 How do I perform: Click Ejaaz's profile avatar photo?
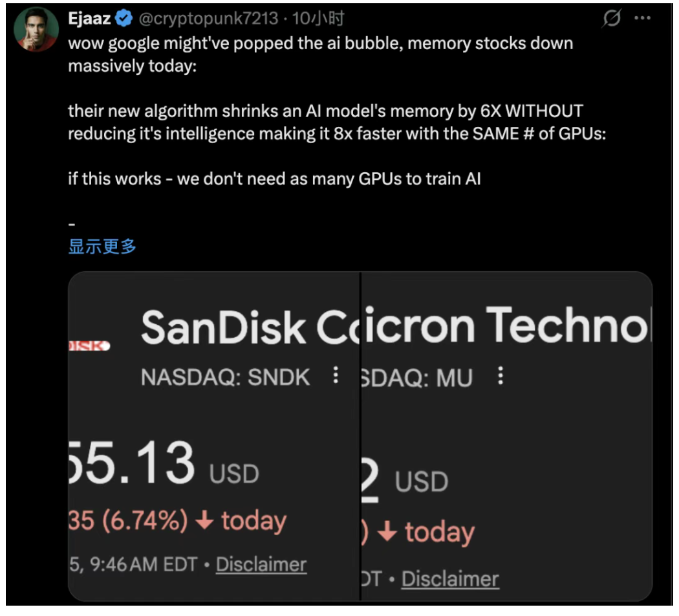36,29
